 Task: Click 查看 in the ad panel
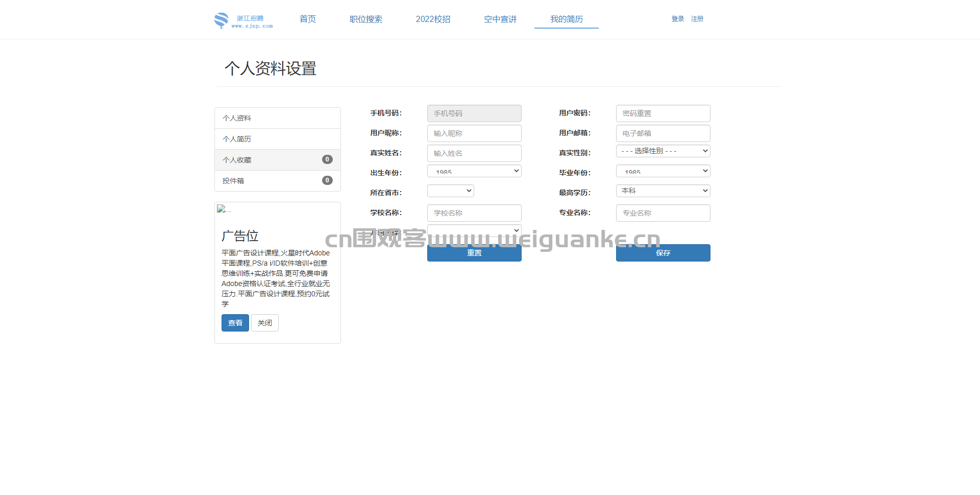point(235,323)
